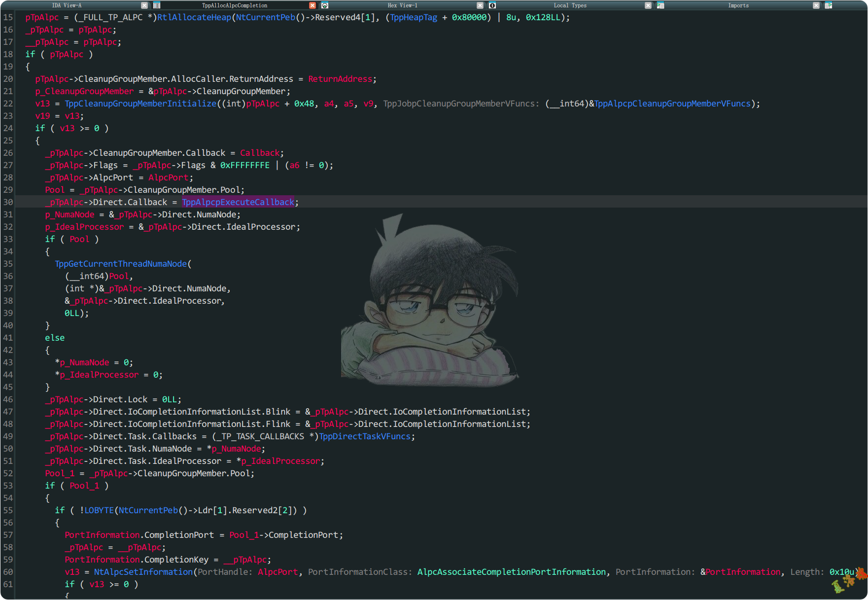868x600 pixels.
Task: Close the IDA View-A tab
Action: tap(144, 5)
